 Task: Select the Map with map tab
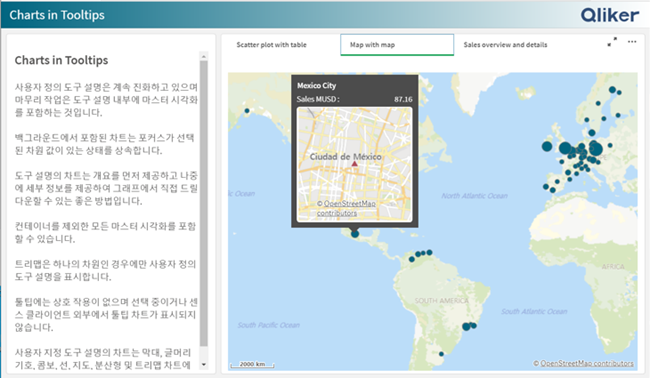pos(397,45)
